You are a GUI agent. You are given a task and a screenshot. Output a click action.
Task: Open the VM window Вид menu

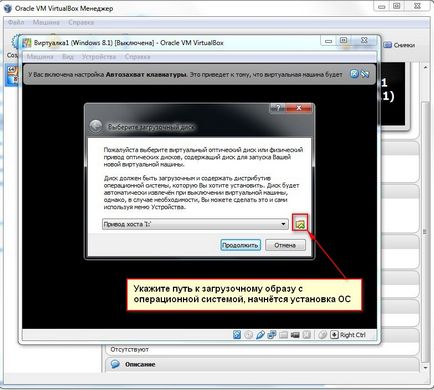tap(68, 57)
